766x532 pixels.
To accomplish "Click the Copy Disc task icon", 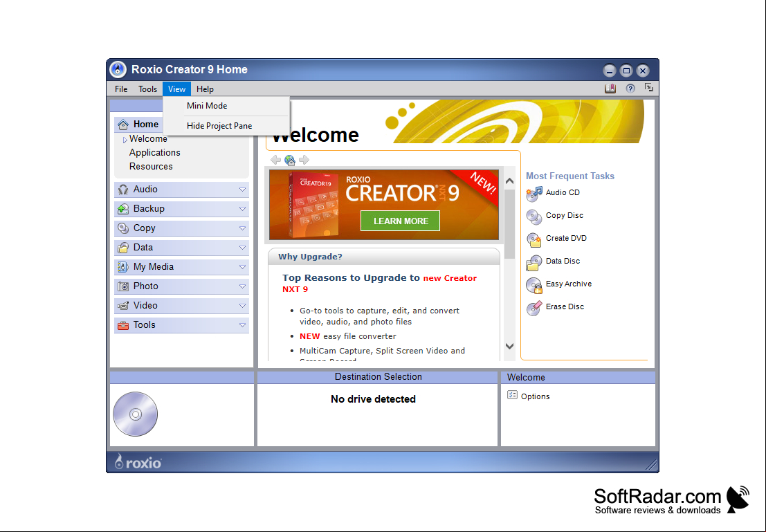I will coord(534,217).
